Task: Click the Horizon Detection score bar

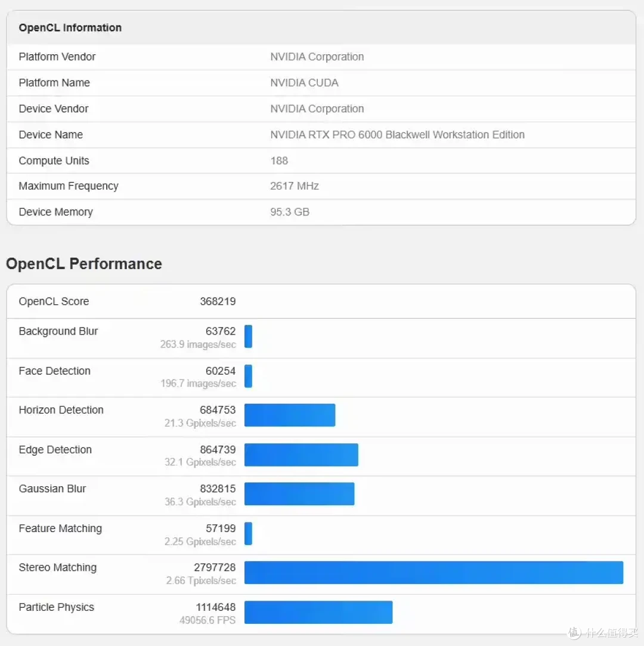Action: [289, 415]
